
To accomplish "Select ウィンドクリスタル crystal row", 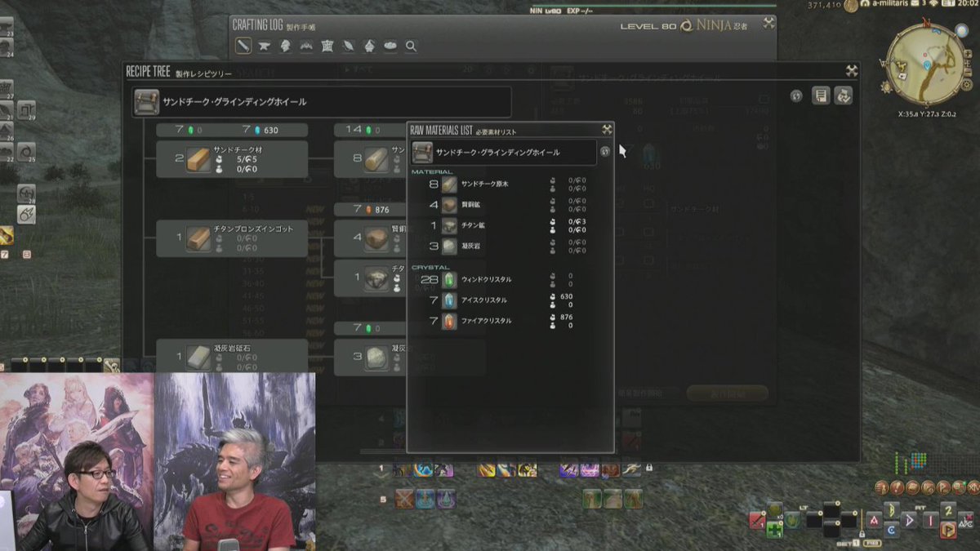I will coord(511,280).
